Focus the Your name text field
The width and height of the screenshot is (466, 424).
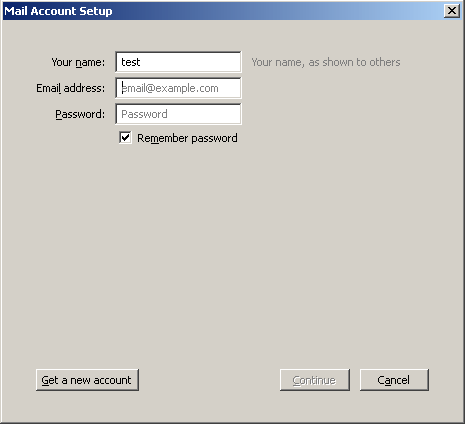pos(178,62)
